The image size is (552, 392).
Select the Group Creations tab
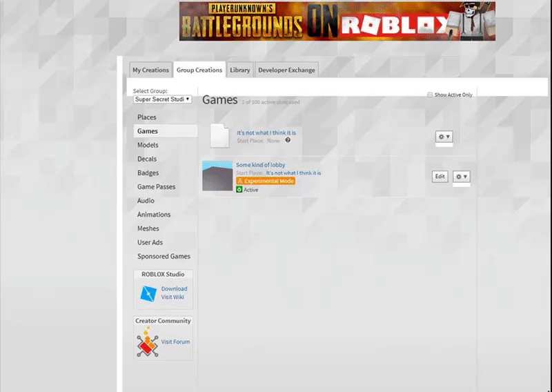(199, 70)
